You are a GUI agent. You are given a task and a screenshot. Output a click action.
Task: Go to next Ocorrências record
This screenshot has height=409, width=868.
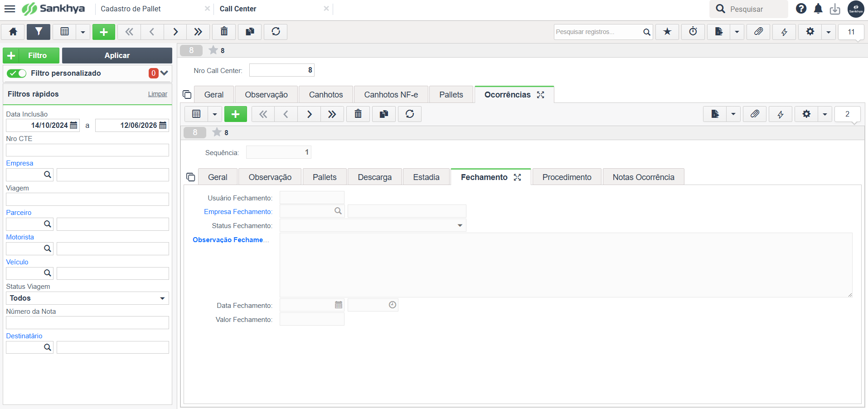coord(309,114)
